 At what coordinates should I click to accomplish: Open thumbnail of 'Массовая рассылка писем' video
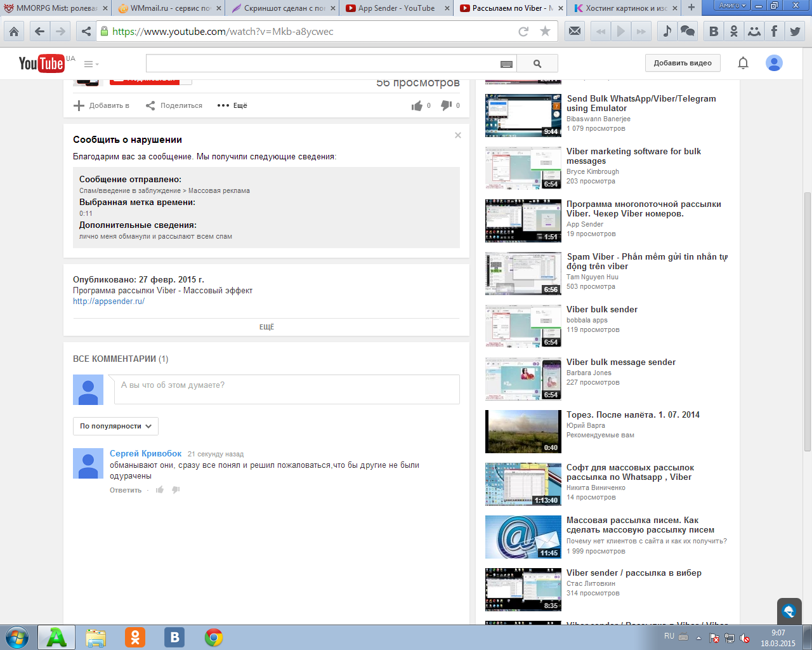coord(523,537)
